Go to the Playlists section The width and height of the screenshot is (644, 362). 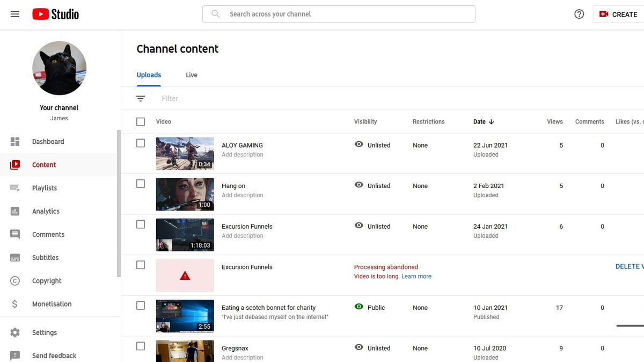[44, 187]
